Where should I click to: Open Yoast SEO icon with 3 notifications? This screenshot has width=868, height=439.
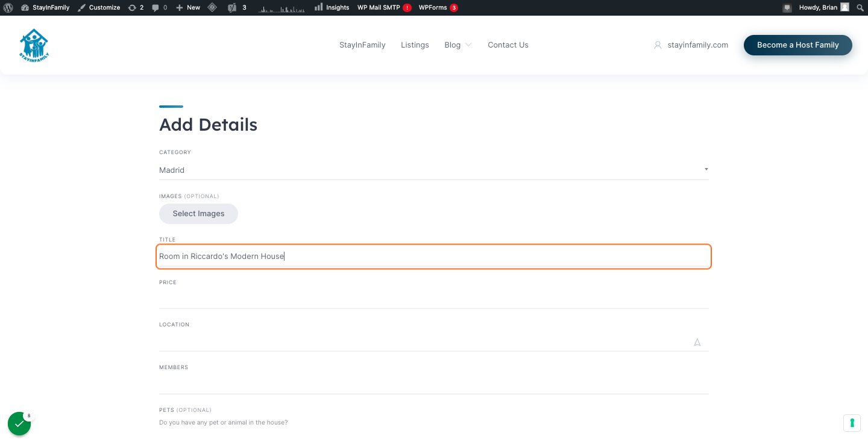(x=237, y=7)
